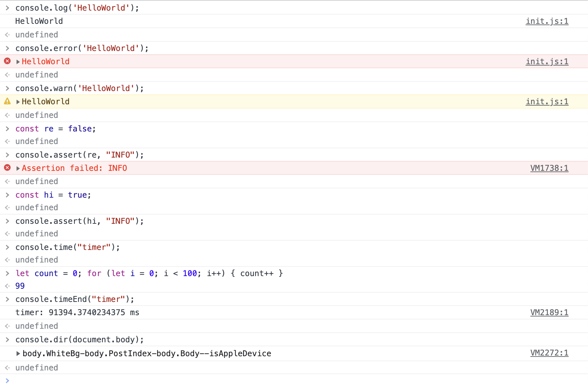
Task: Open the VM2189:1 source link
Action: [x=549, y=313]
